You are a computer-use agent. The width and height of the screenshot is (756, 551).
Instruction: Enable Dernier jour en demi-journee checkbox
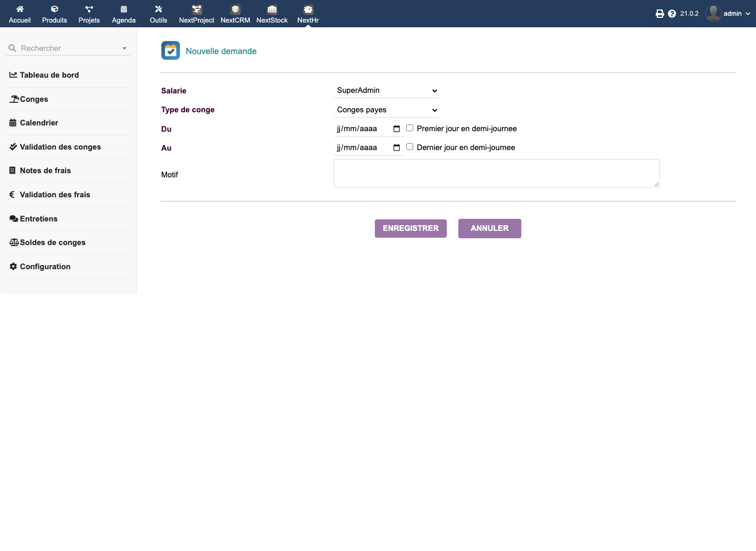(x=410, y=147)
